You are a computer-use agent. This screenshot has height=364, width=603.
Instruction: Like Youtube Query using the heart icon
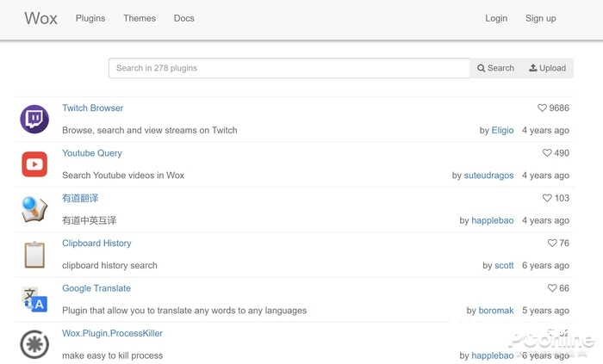pos(547,153)
